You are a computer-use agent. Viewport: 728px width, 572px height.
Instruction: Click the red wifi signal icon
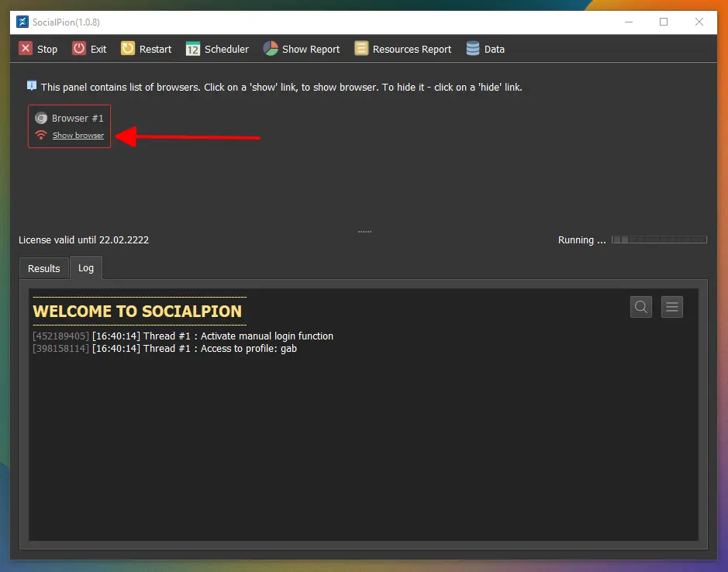click(x=41, y=135)
